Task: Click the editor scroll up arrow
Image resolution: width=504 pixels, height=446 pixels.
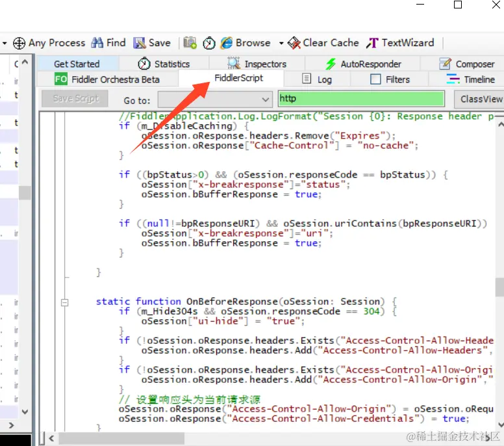Action: (x=501, y=124)
